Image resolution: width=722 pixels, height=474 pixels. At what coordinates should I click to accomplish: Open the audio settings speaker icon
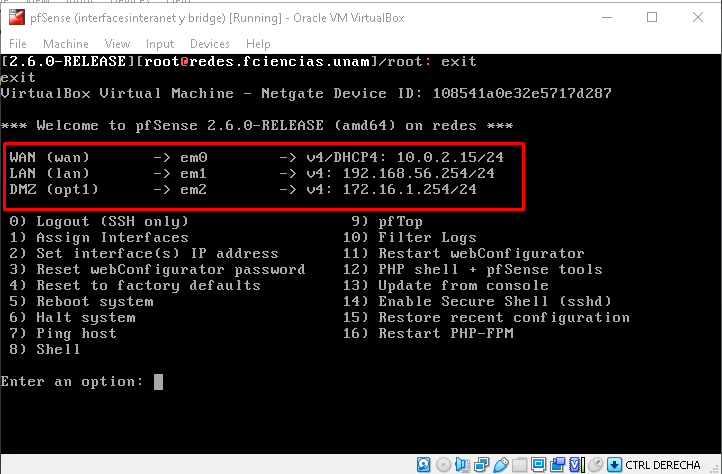(462, 464)
